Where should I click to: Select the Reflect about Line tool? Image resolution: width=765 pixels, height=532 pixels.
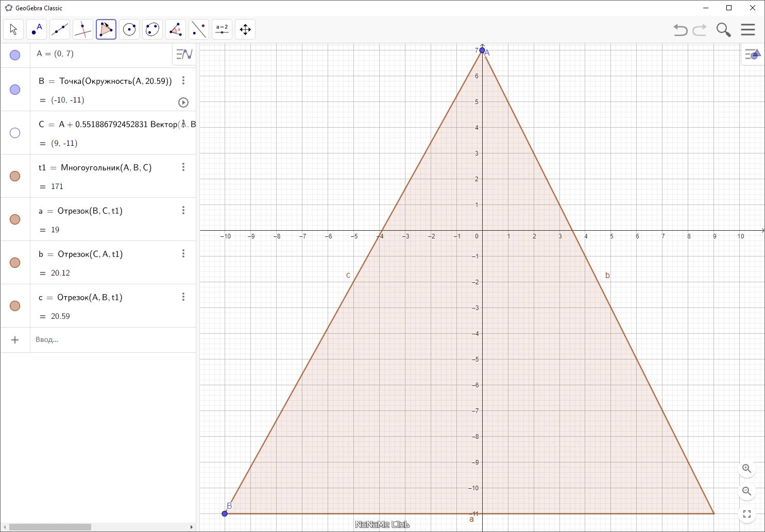point(199,29)
